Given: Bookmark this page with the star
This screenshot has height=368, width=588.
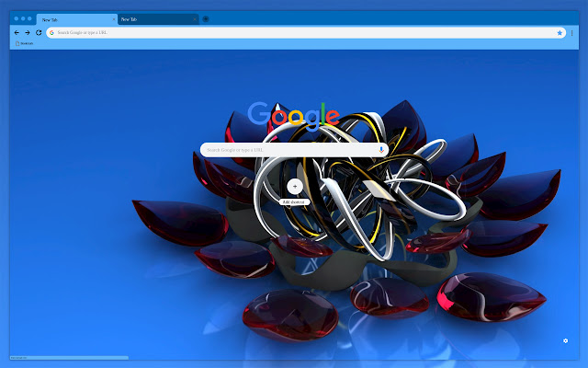Looking at the screenshot, I should (560, 33).
